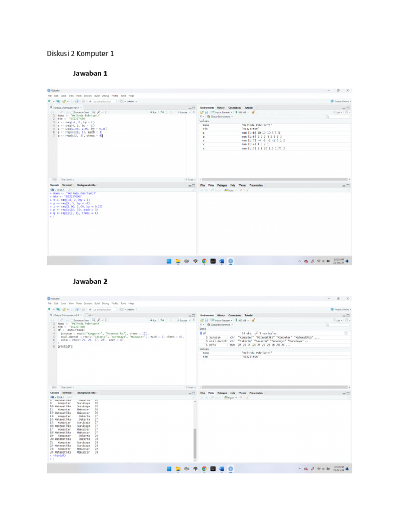Viewport: 399px width, 532px height.
Task: Open Import Dataset dropdown in Jawaban 1
Action: [x=221, y=112]
